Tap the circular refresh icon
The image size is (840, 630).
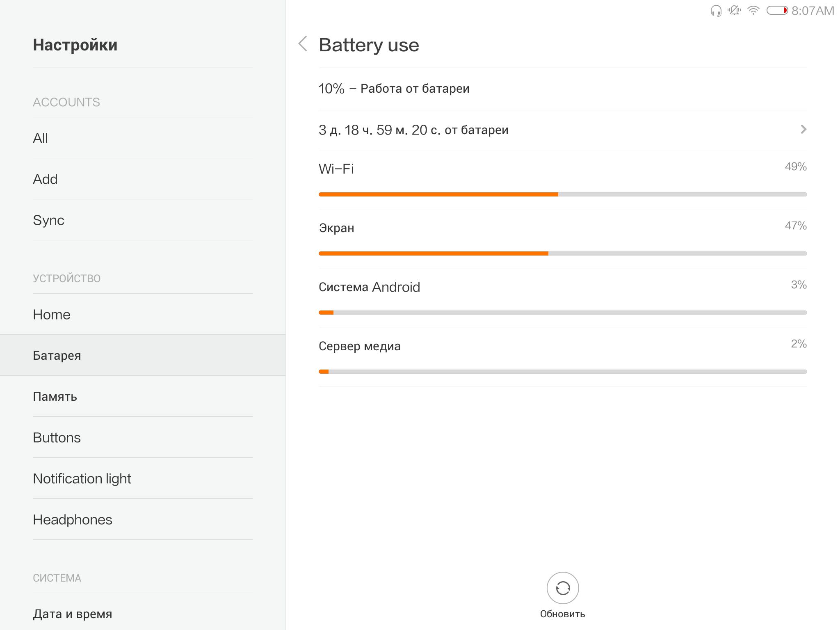coord(562,588)
